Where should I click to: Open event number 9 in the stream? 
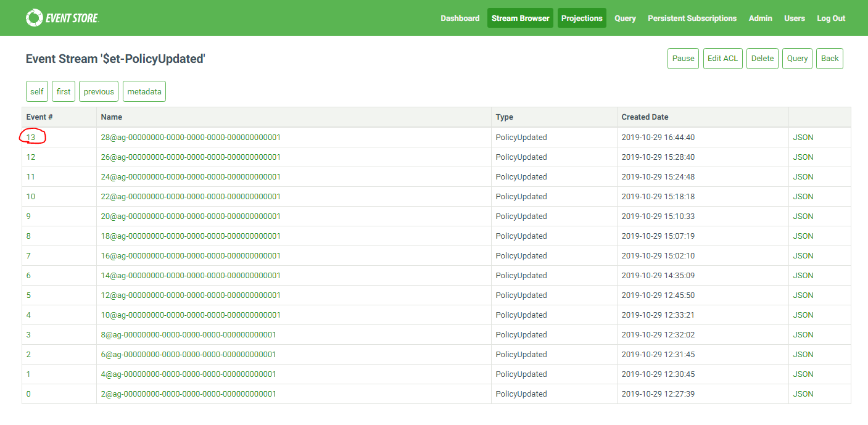tap(28, 216)
